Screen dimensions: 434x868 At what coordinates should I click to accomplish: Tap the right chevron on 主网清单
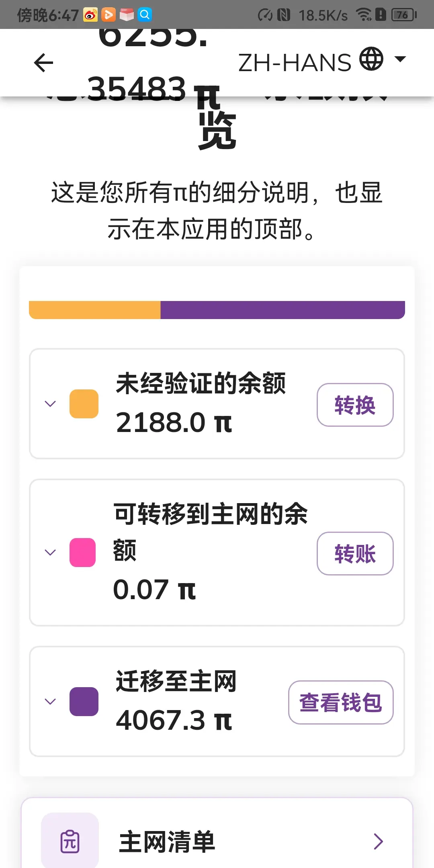point(378,841)
